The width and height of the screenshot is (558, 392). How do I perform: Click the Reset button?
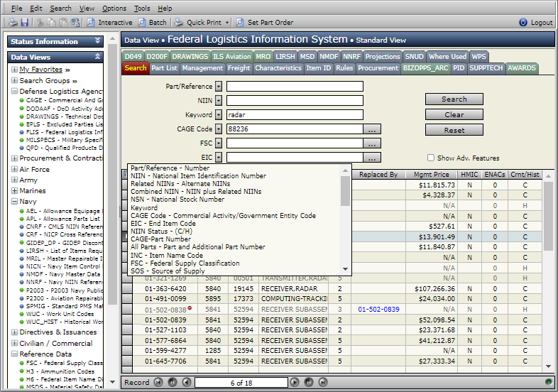(x=454, y=130)
